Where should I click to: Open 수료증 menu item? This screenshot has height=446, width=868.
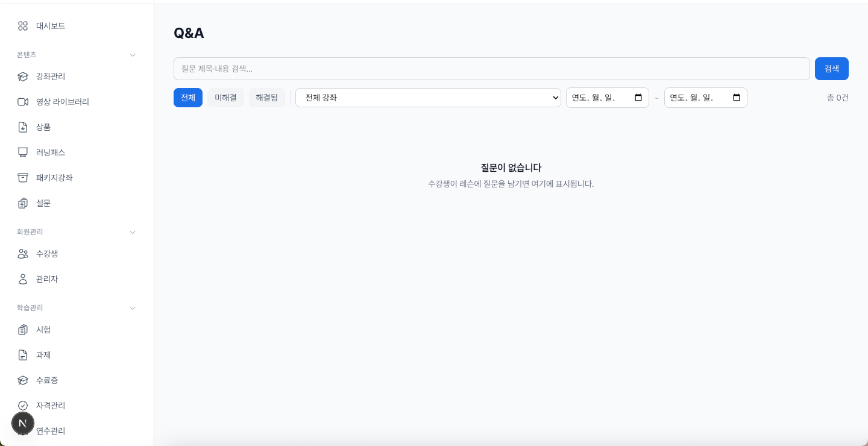pyautogui.click(x=77, y=380)
